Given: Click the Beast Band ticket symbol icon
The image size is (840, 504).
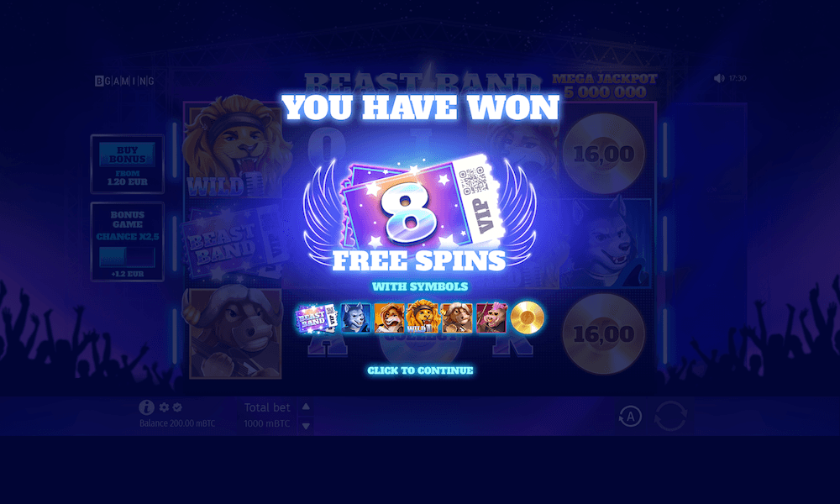Looking at the screenshot, I should [x=316, y=318].
